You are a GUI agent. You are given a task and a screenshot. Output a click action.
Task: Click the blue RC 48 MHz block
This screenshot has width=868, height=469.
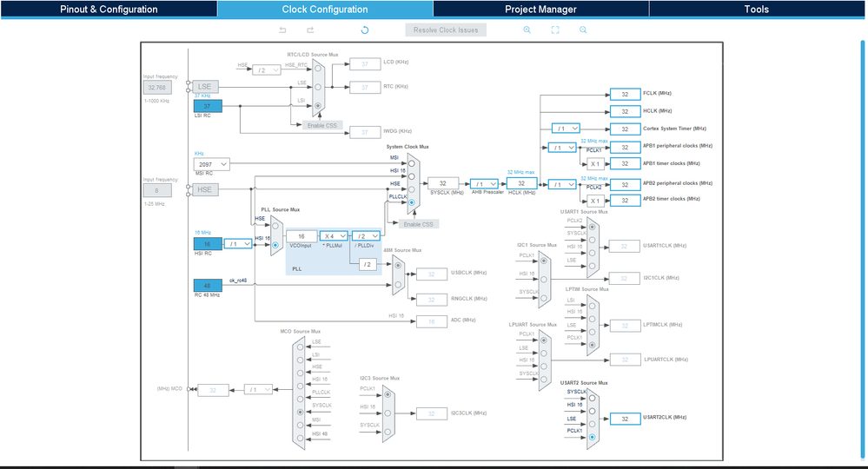point(208,286)
